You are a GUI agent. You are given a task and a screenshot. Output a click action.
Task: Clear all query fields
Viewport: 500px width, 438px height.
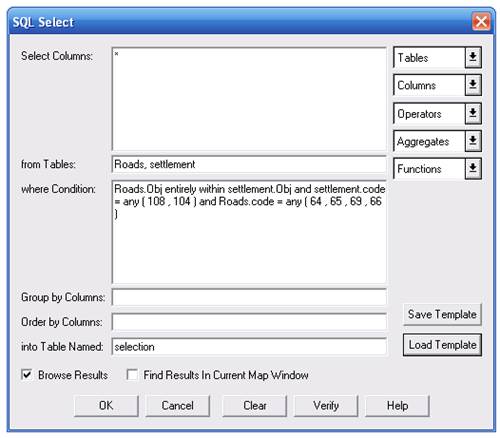255,406
